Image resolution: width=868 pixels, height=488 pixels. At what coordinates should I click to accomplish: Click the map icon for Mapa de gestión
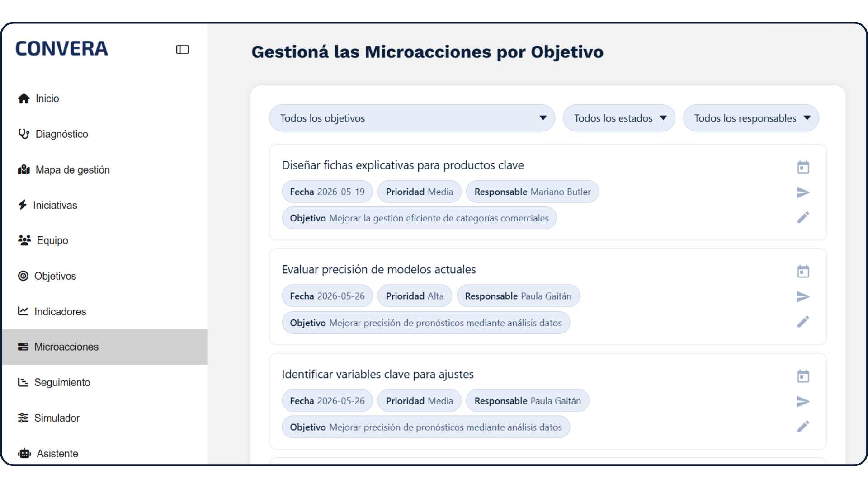(24, 169)
